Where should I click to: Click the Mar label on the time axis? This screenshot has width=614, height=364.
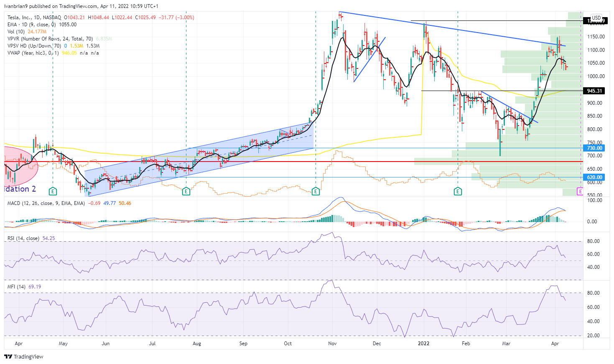(506, 344)
